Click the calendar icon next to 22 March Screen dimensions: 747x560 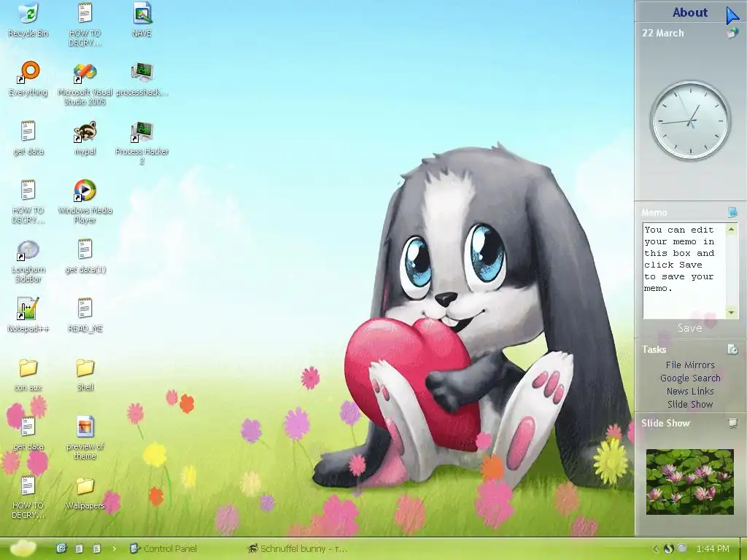coord(732,33)
